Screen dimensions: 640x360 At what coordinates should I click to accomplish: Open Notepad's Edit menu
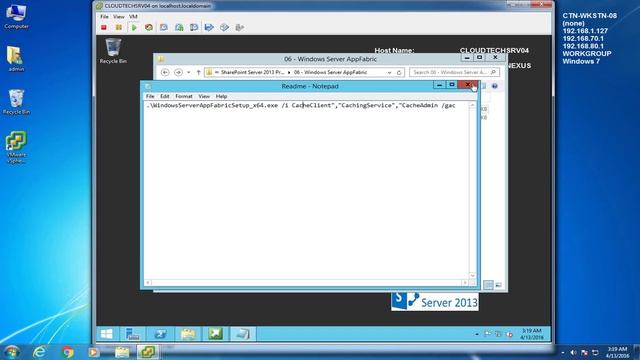point(164,96)
